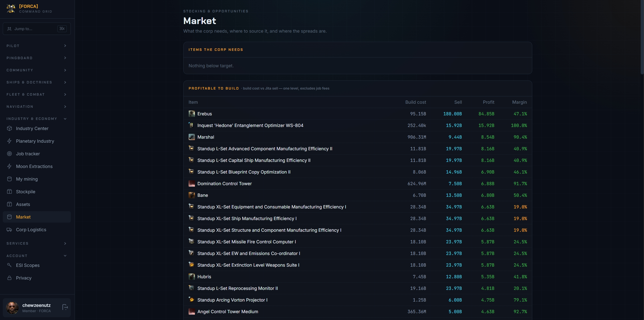
Task: Click the Market sidebar icon
Action: click(9, 217)
